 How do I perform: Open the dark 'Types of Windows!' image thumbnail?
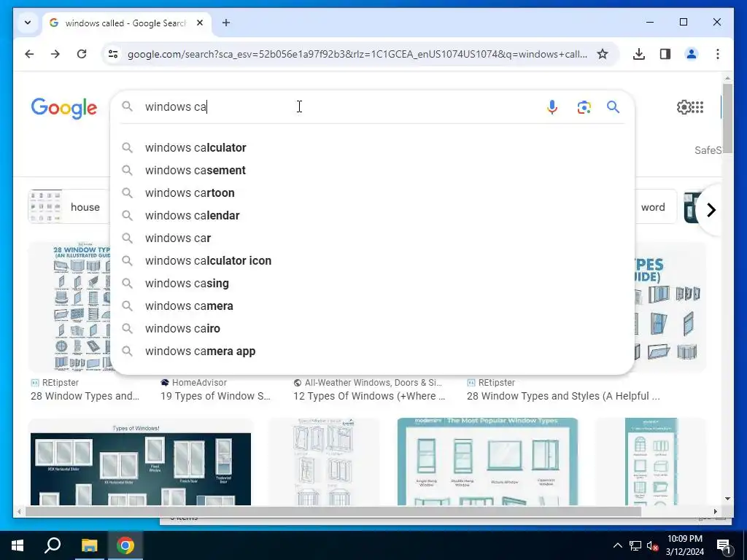(x=141, y=462)
